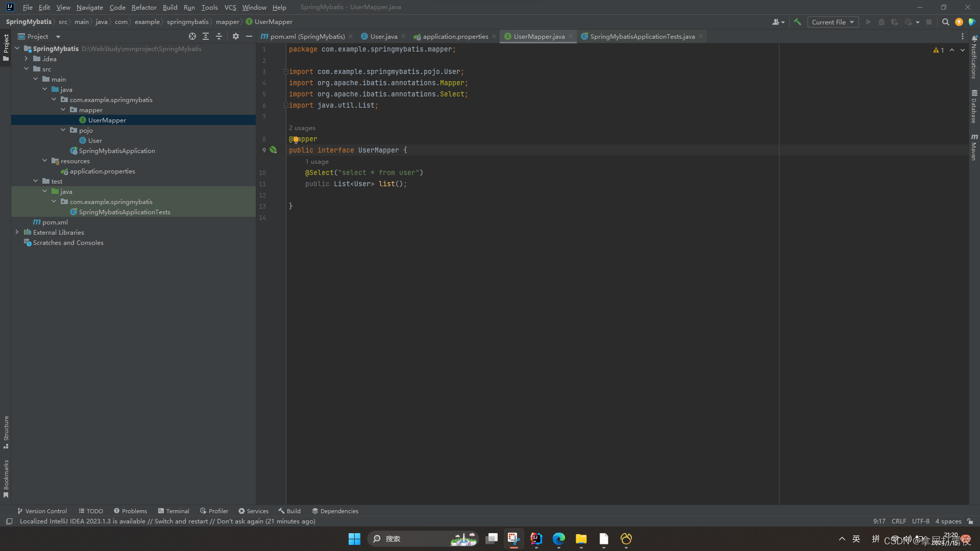Open Project panel settings gear
The image size is (980, 551).
pyautogui.click(x=235, y=36)
